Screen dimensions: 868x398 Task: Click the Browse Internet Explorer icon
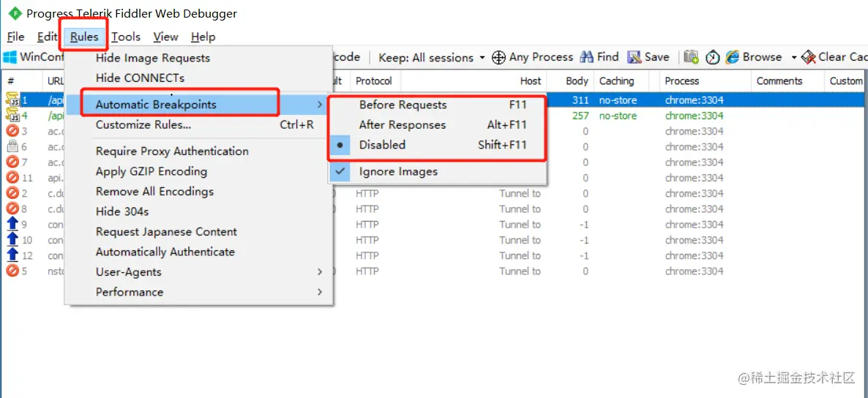coord(733,57)
